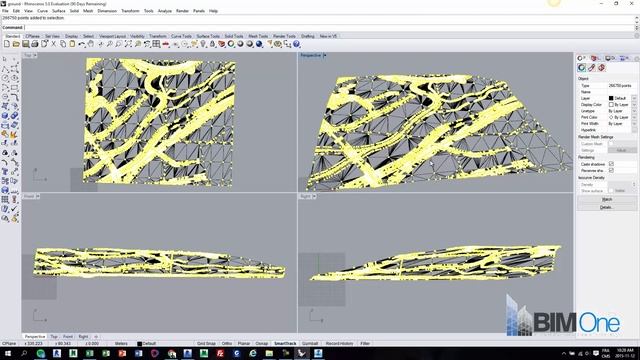Click the Gumball status bar button
The image size is (640, 360).
click(310, 344)
